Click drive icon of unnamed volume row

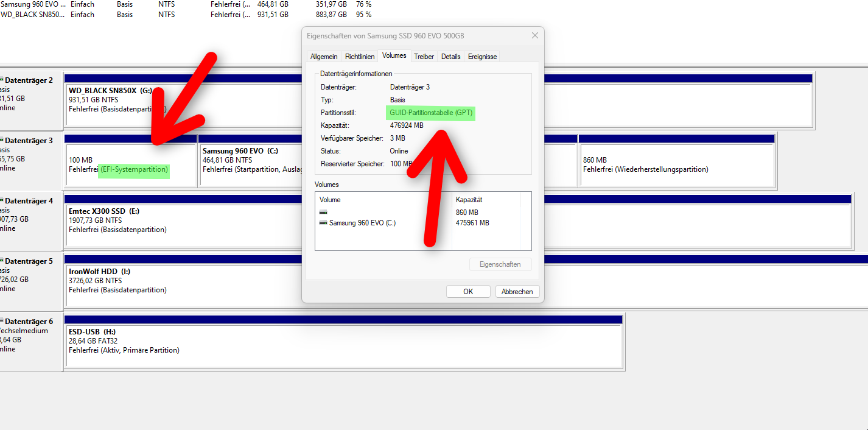(x=323, y=213)
